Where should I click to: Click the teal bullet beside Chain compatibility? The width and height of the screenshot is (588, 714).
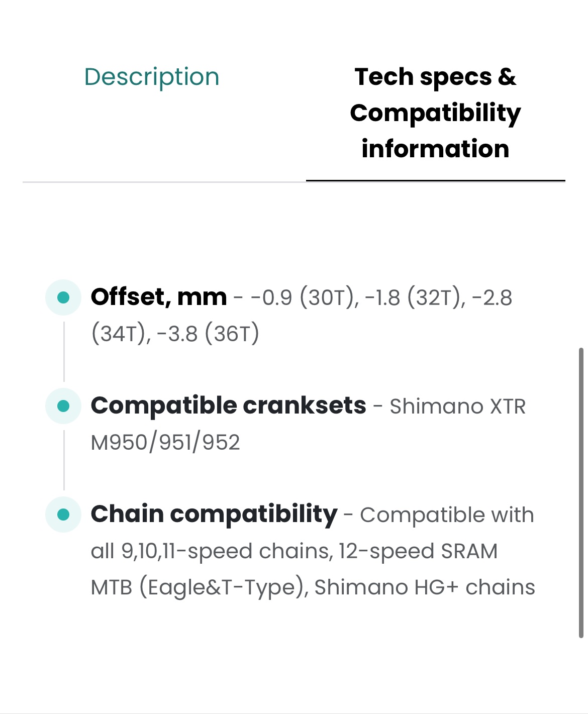tap(63, 515)
